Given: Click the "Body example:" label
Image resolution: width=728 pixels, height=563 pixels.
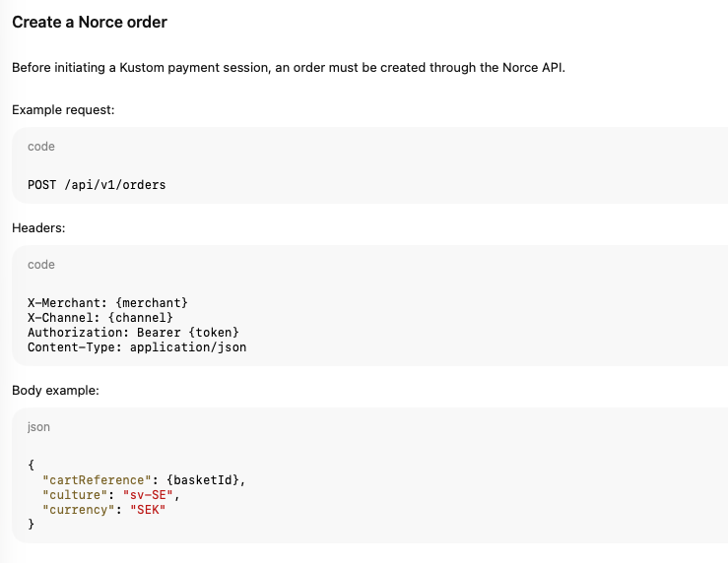Looking at the screenshot, I should coord(55,390).
